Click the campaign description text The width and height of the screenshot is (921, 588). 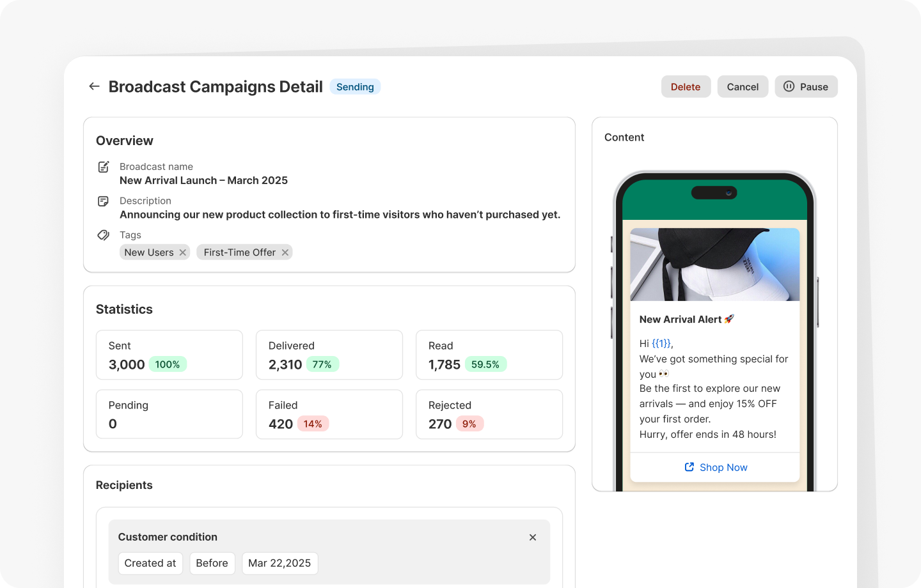[x=340, y=215]
